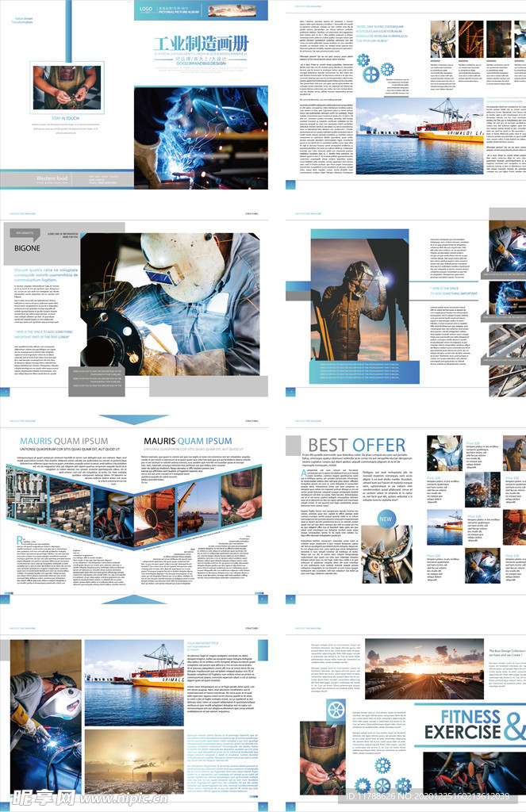Viewport: 526px width, 812px height.
Task: Click the blue square ship-wheel icon
Action: coord(336,710)
